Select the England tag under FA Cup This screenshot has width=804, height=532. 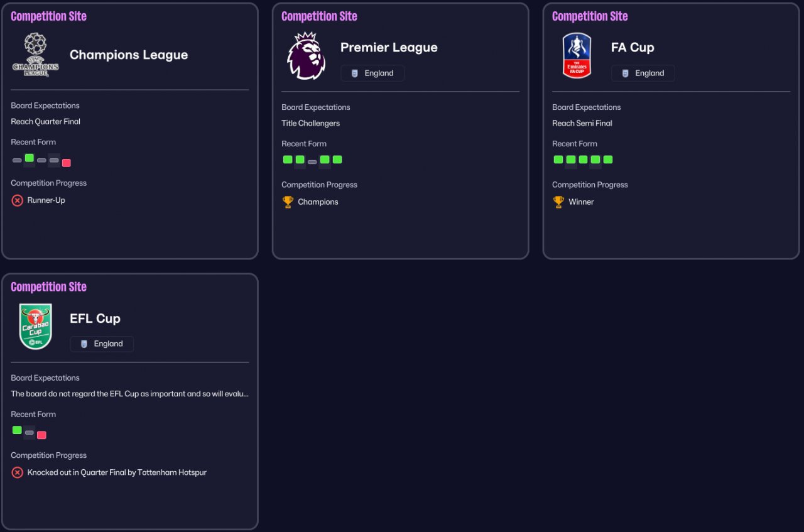click(643, 73)
